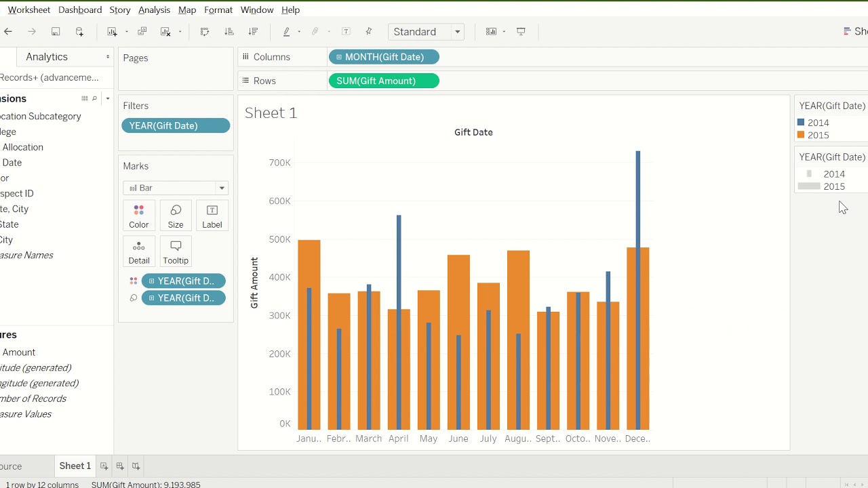The width and height of the screenshot is (868, 488).
Task: Open the Window menu
Action: [x=257, y=10]
